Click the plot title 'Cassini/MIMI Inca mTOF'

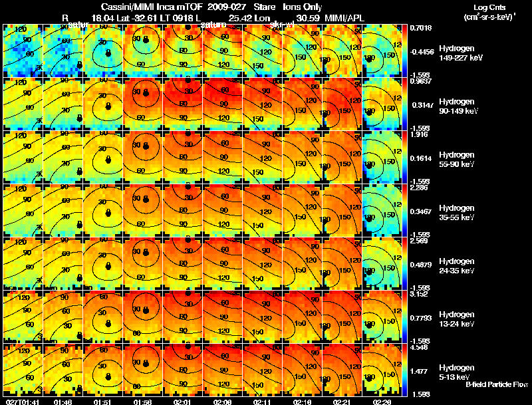[x=152, y=7]
